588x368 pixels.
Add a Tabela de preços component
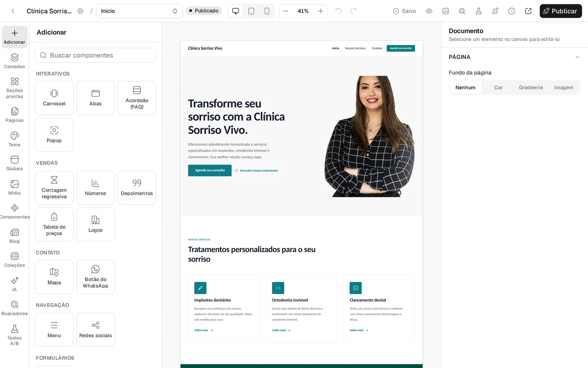54,224
